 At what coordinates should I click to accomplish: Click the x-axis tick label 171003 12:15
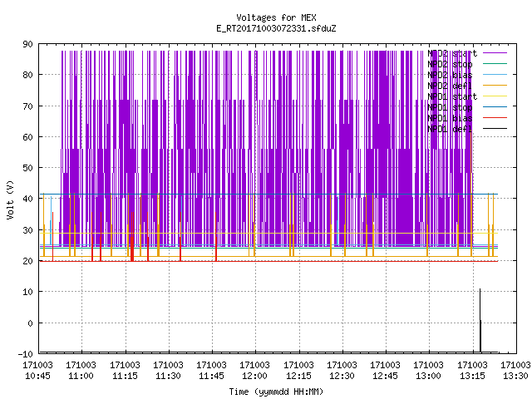point(298,371)
